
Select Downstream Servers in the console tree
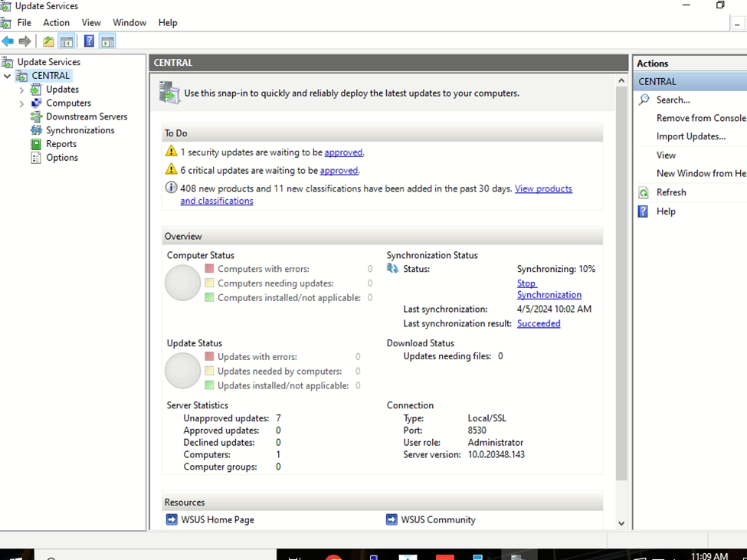87,116
